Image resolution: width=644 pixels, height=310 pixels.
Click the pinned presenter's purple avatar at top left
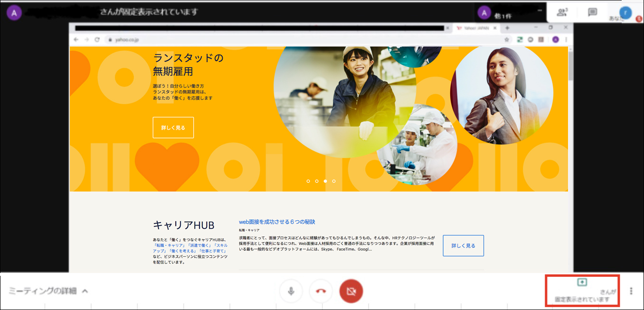tap(14, 13)
